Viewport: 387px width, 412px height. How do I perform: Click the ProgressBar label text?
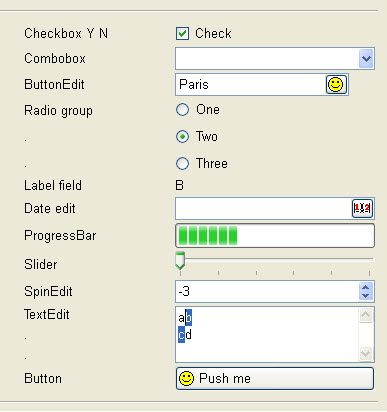pyautogui.click(x=60, y=236)
